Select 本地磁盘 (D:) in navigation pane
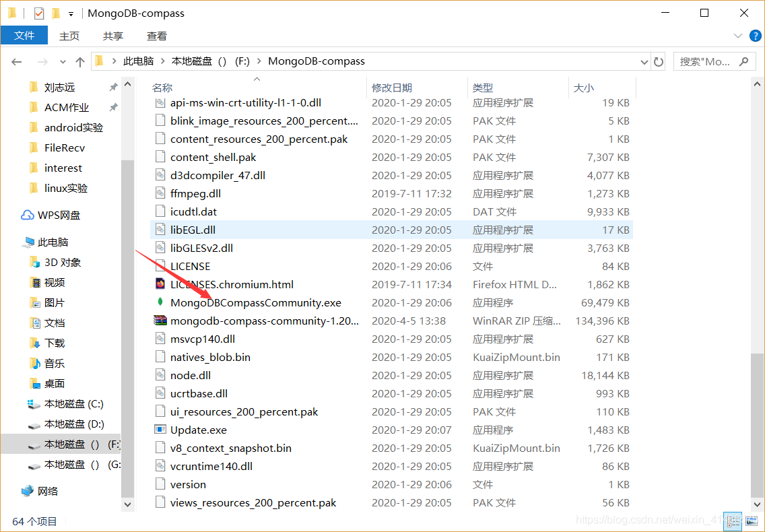The width and height of the screenshot is (765, 532). 74,424
